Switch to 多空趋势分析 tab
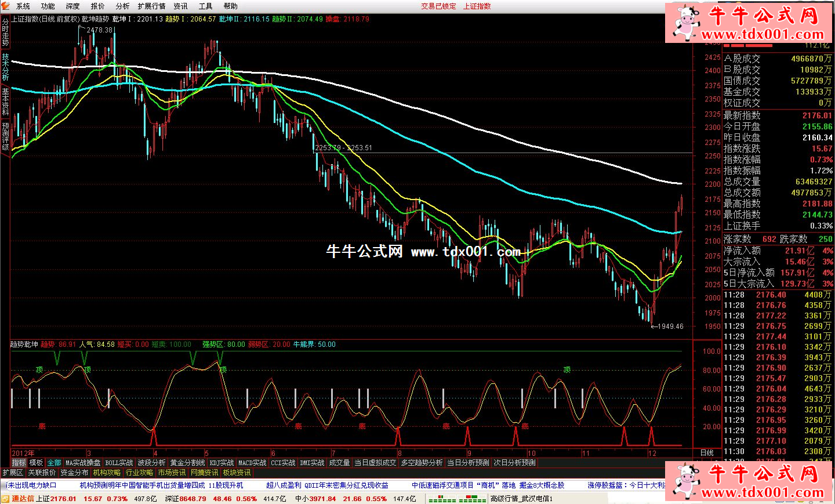The image size is (835, 504). click(422, 463)
